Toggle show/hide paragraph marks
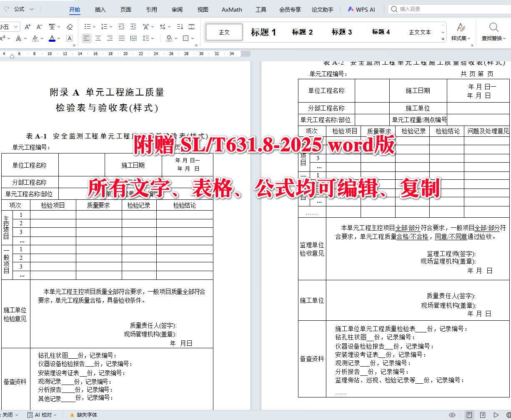The image size is (511, 420). tap(191, 27)
